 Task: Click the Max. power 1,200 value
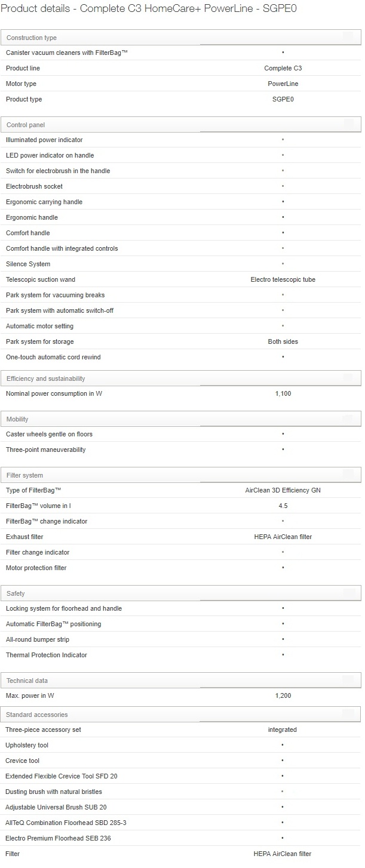tap(283, 695)
